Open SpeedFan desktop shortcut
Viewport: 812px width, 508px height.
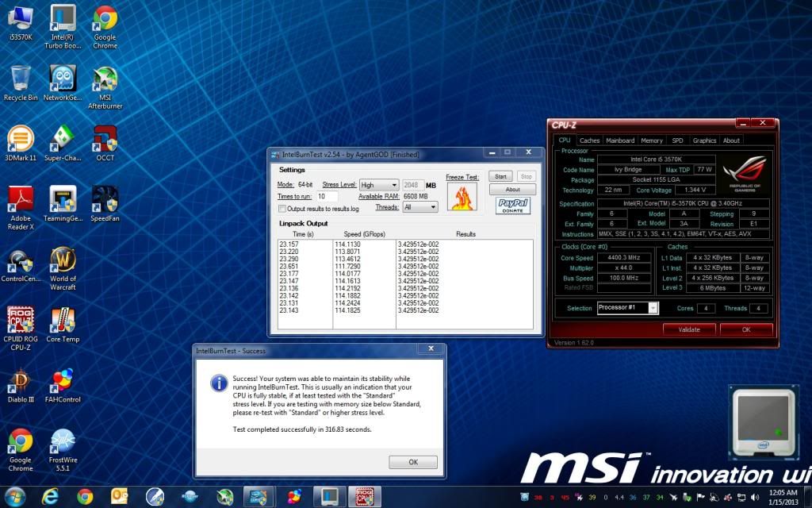pos(105,204)
